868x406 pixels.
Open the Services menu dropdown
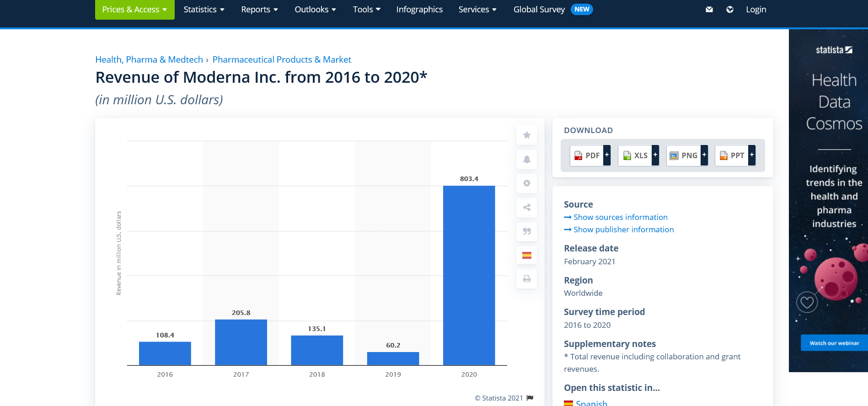point(477,10)
